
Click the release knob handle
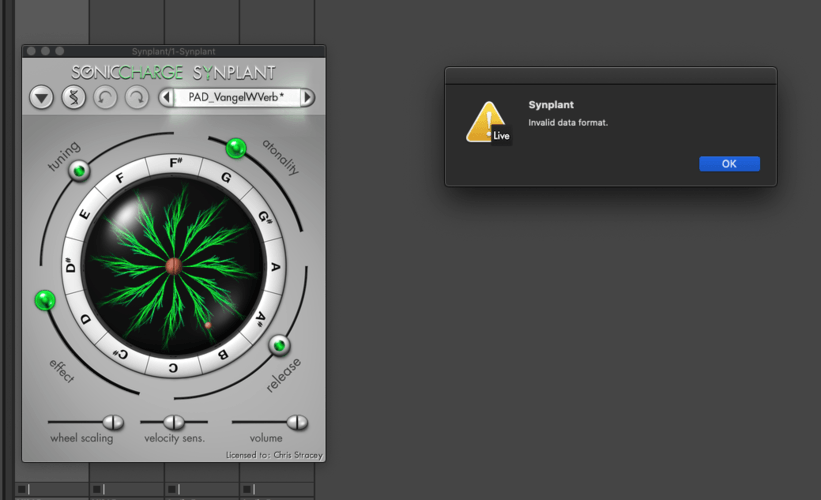click(x=280, y=346)
